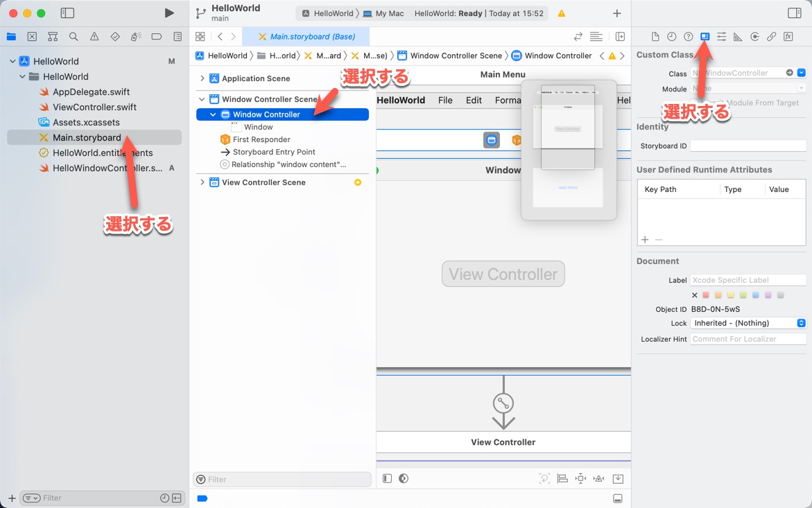Choose the My Mac run destination
This screenshot has width=812, height=508.
[383, 13]
